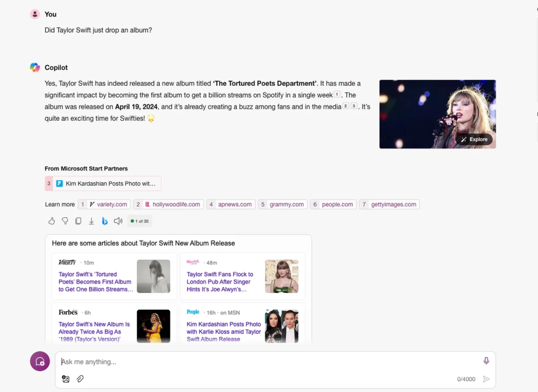Viewport: 538px width, 392px height.
Task: Click the user avatar icon next to You
Action: (x=35, y=14)
